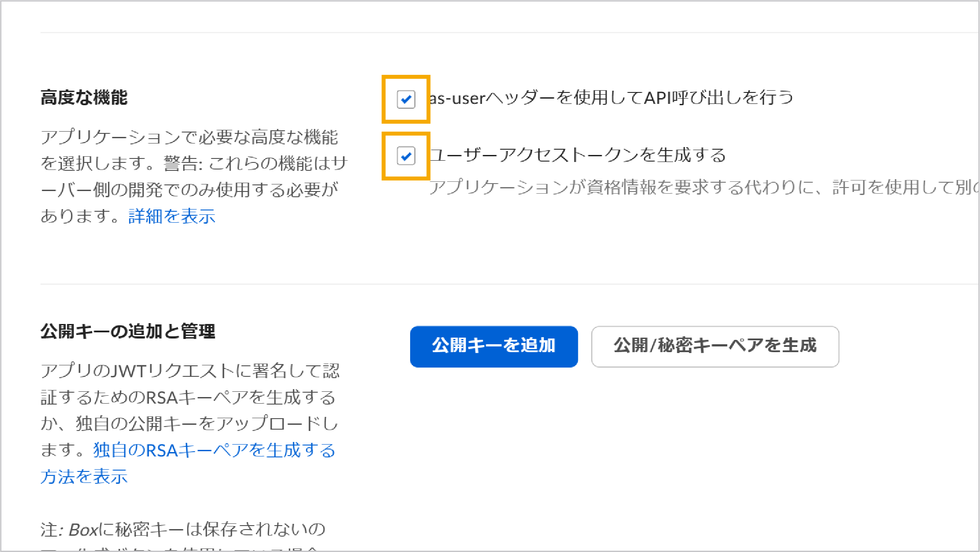Click the italic Box word in the note
The width and height of the screenshot is (980, 552).
(x=83, y=530)
